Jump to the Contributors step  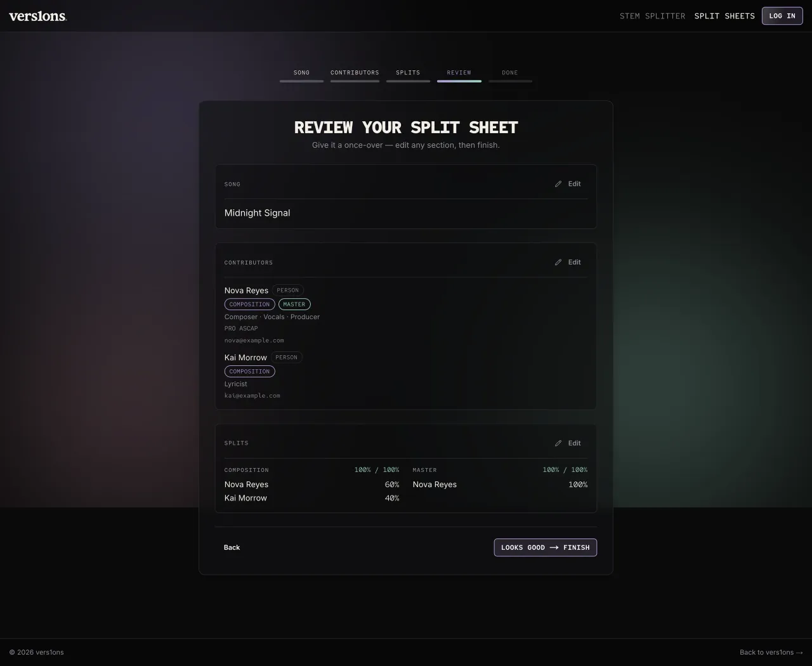point(355,74)
